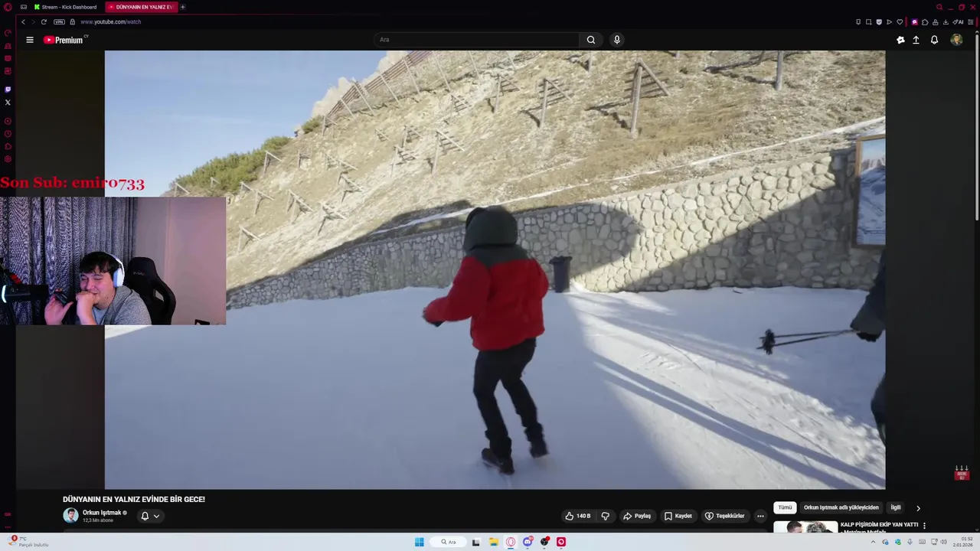Open Opera ad blocker shield icon
980x551 pixels.
(879, 21)
